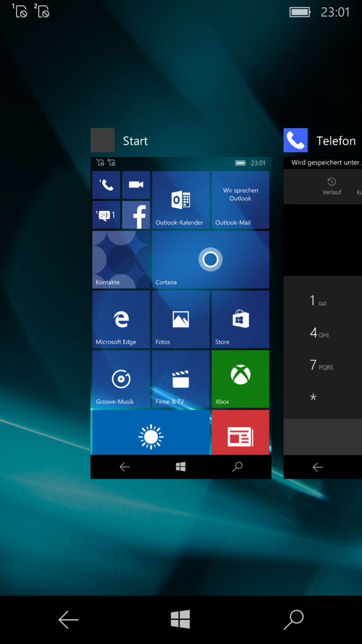Open the Outlook-Kalender tile

coord(181,200)
